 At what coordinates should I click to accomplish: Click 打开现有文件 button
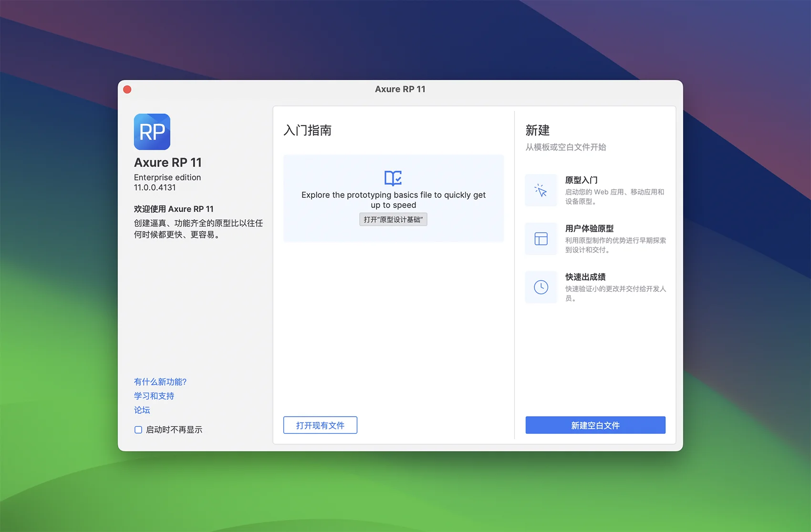point(320,425)
